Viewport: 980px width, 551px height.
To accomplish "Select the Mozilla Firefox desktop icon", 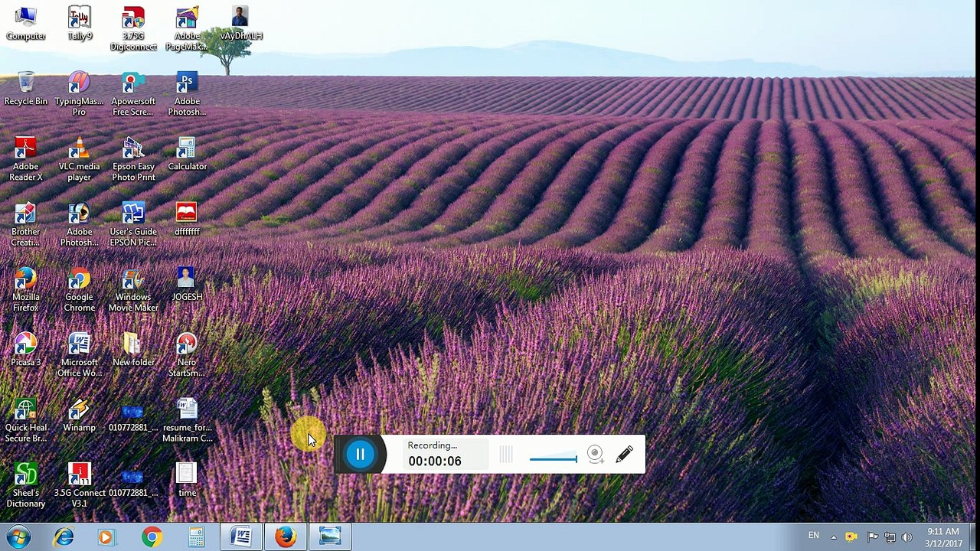I will (x=25, y=289).
